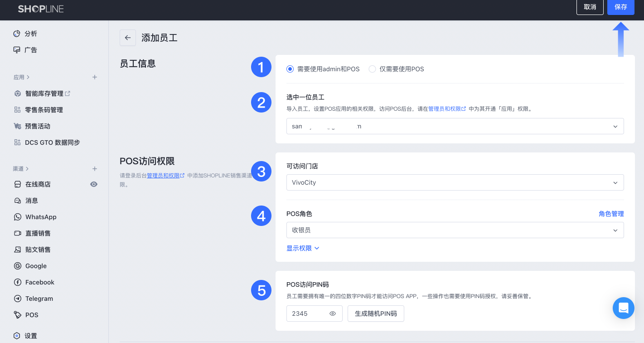Image resolution: width=644 pixels, height=343 pixels.
Task: Click the POS访问PIN码 label
Action: pyautogui.click(x=308, y=284)
